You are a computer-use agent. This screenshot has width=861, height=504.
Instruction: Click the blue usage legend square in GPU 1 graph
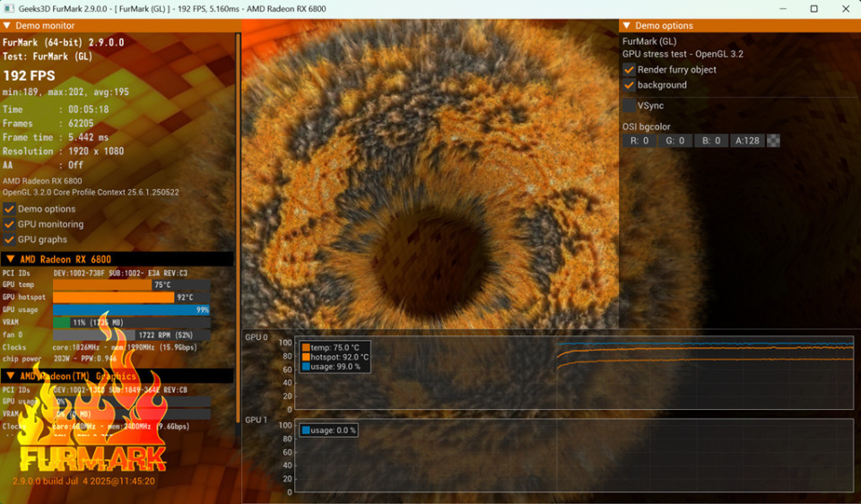306,430
